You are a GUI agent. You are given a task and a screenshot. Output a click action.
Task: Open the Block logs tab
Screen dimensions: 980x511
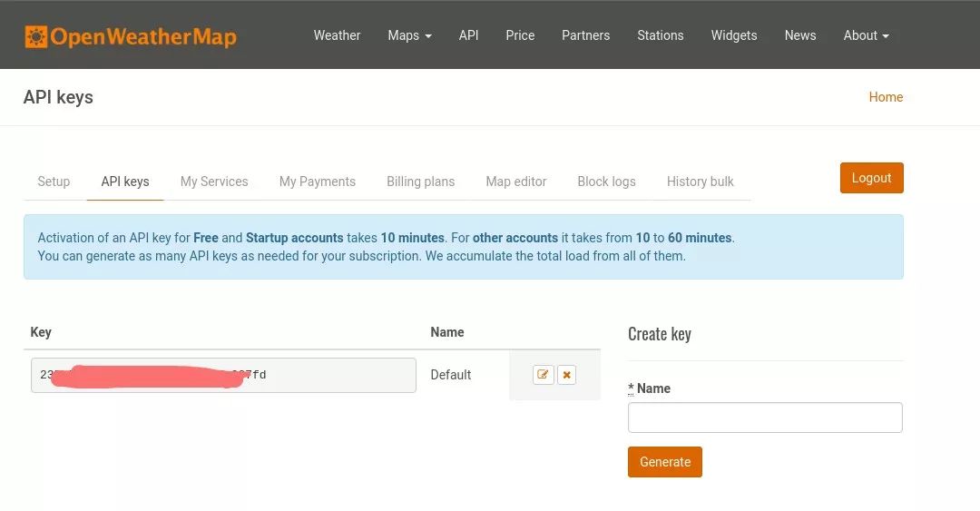[x=606, y=182]
